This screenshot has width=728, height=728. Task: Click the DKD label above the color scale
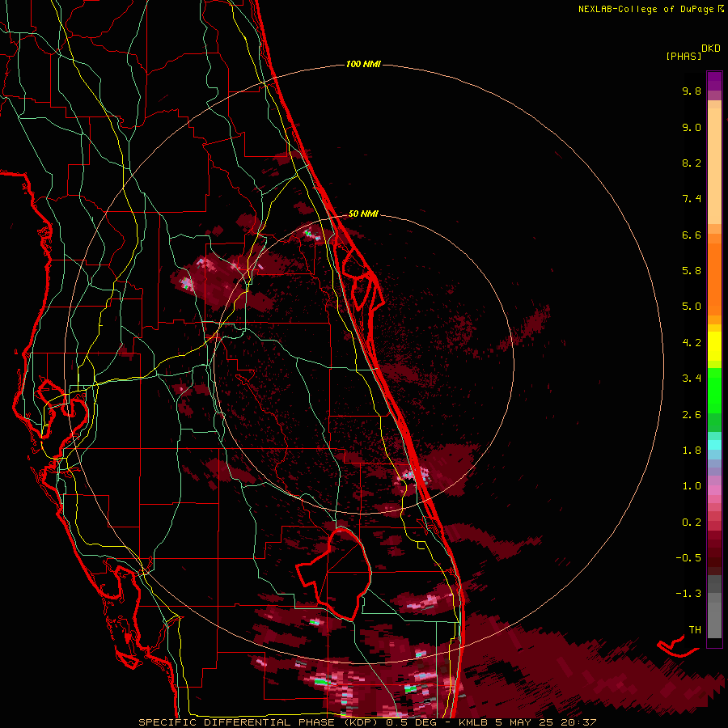pyautogui.click(x=711, y=49)
